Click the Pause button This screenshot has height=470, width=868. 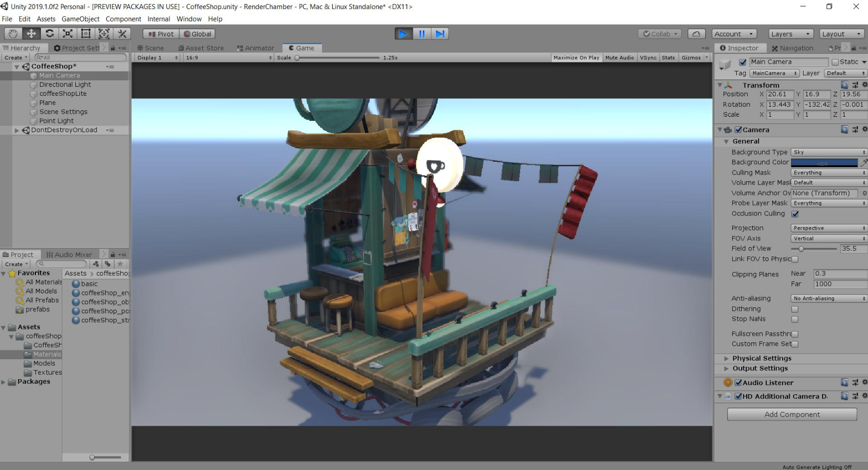click(422, 34)
